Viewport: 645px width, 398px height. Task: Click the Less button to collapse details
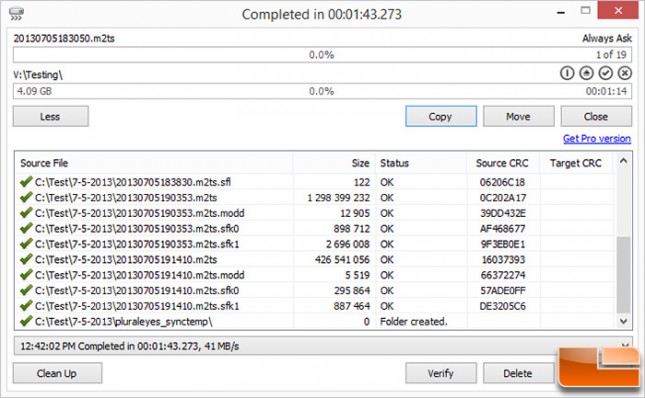[x=51, y=116]
